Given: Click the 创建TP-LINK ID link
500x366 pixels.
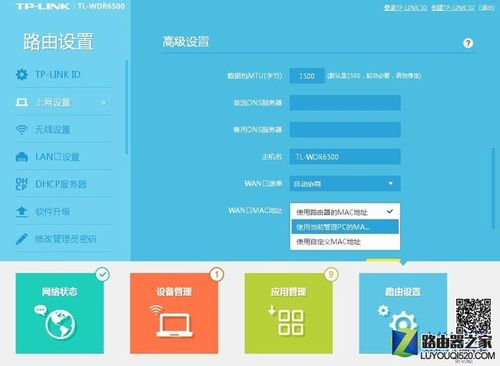Looking at the screenshot, I should pos(453,7).
